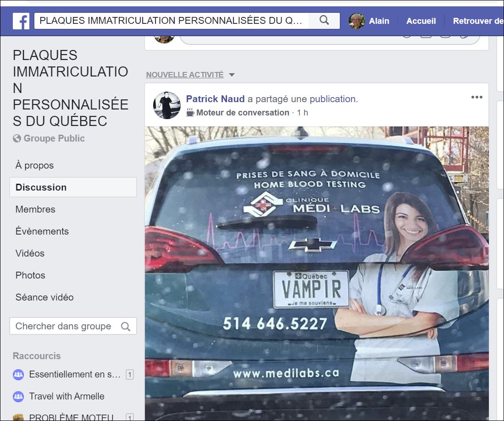Open the shared VAMPIR license plate photo
The width and height of the screenshot is (504, 421).
pyautogui.click(x=316, y=275)
